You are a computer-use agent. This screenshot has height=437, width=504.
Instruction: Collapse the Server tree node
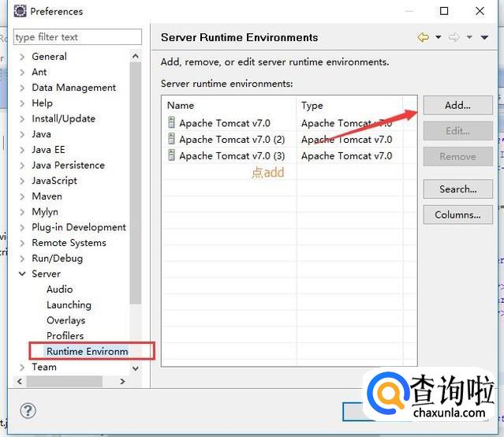[x=22, y=274]
